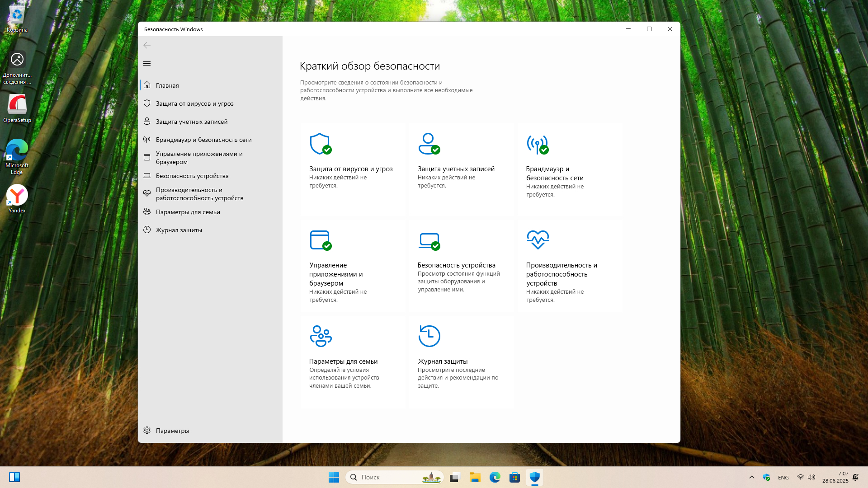This screenshot has height=488, width=868.
Task: Open the device security laptop tile icon
Action: 429,240
